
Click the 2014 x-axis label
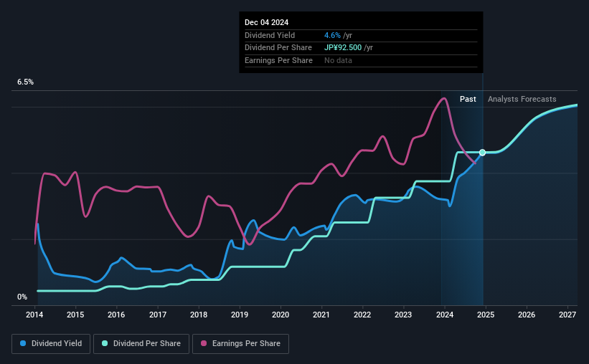click(x=34, y=315)
